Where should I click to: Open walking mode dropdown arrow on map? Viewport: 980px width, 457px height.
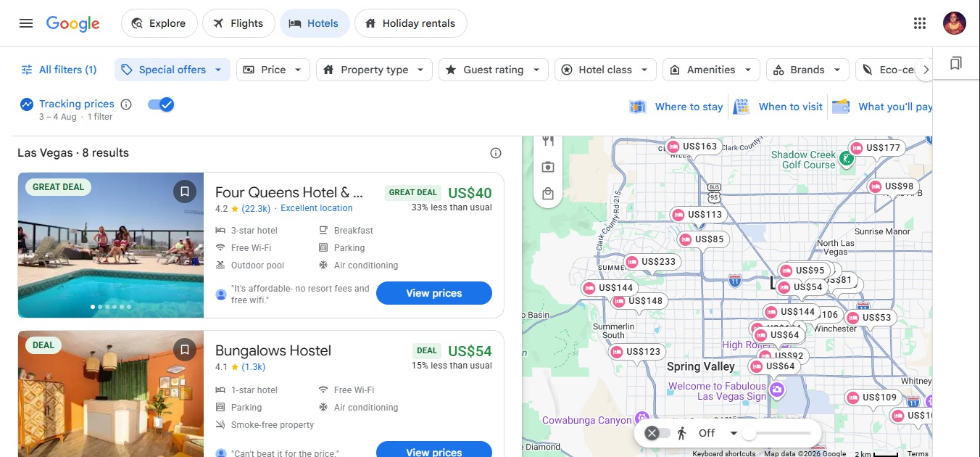[x=734, y=433]
